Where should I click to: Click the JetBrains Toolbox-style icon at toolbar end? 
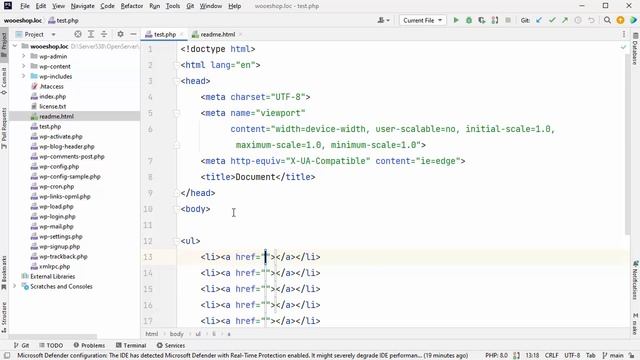633,20
